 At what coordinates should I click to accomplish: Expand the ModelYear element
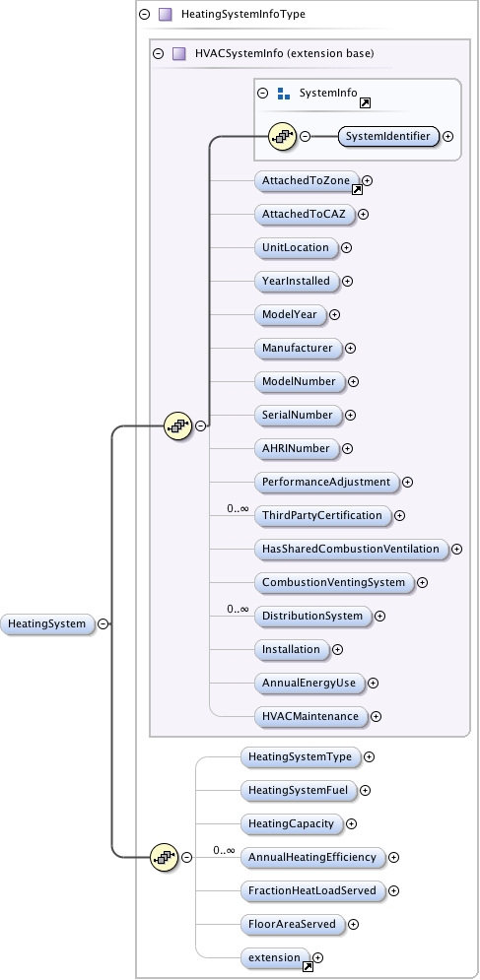coord(334,314)
